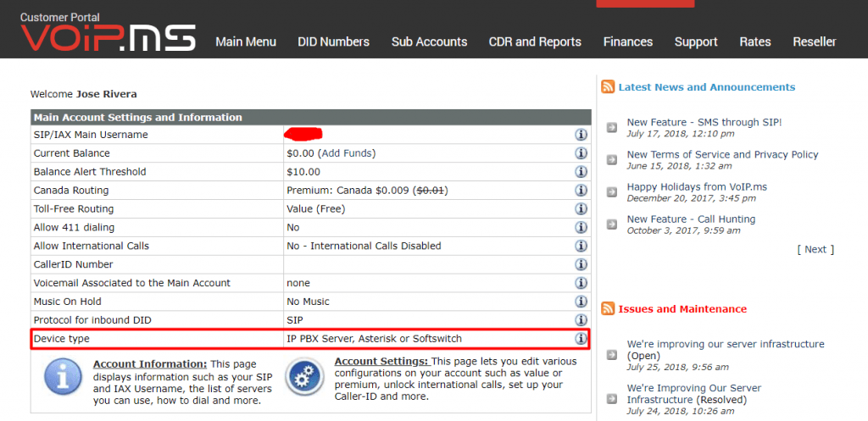Click RSS icon beside Latest News and Announcements
Viewport: 868px width, 421px height.
[x=608, y=87]
